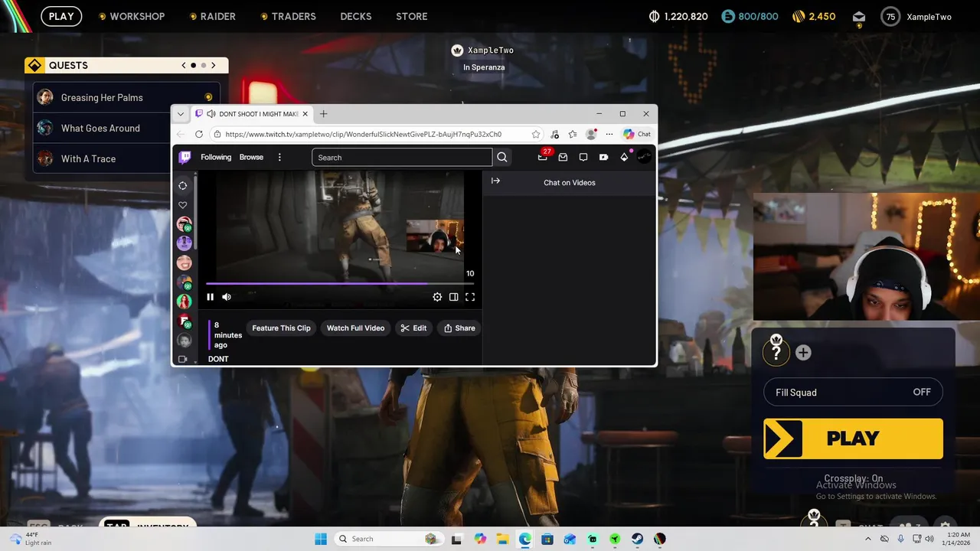Screen dimensions: 980x551
Task: Open File Explorer from taskbar
Action: pos(502,539)
